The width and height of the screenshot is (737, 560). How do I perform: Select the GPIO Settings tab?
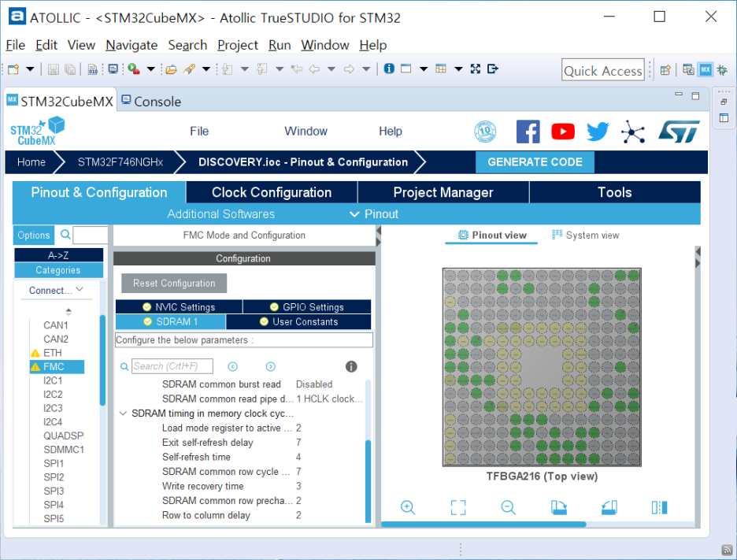307,307
